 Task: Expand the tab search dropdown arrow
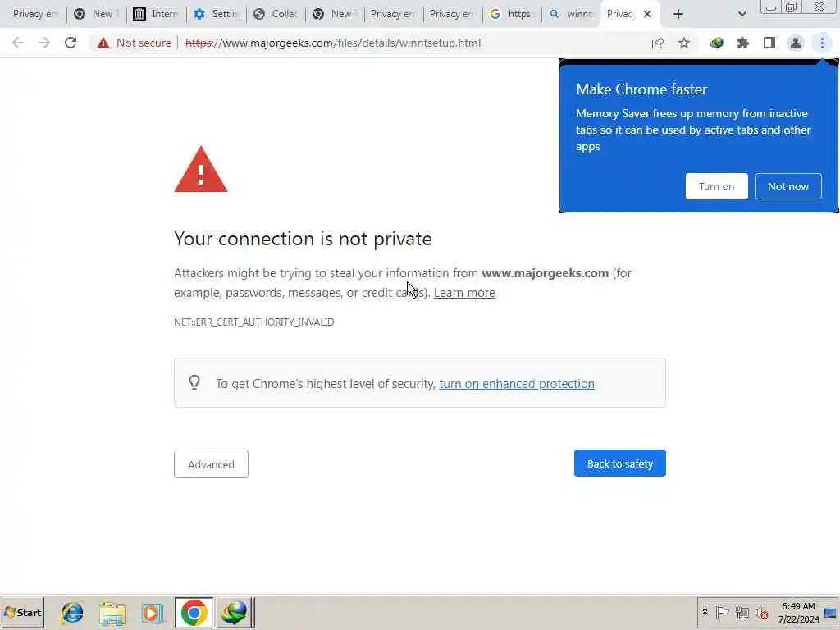pyautogui.click(x=742, y=14)
